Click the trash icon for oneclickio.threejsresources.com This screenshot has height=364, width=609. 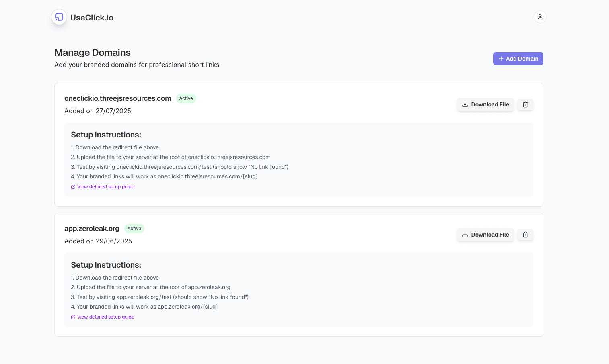pyautogui.click(x=525, y=104)
